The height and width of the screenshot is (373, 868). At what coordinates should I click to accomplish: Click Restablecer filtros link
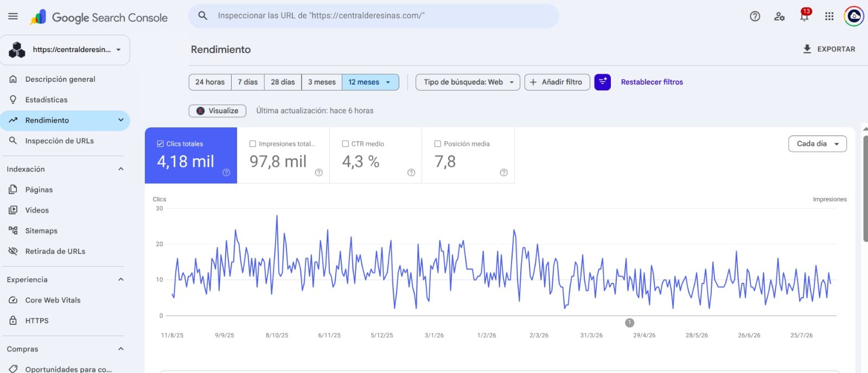click(652, 82)
